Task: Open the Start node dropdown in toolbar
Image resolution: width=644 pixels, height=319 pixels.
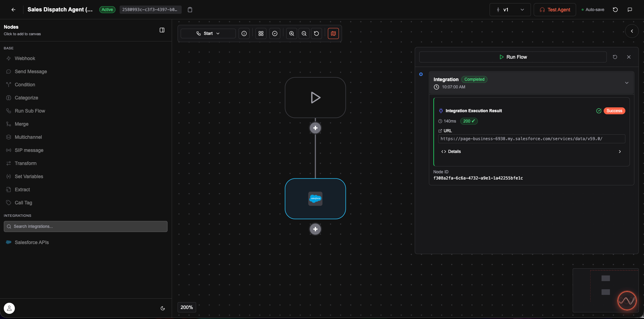Action: pos(208,33)
